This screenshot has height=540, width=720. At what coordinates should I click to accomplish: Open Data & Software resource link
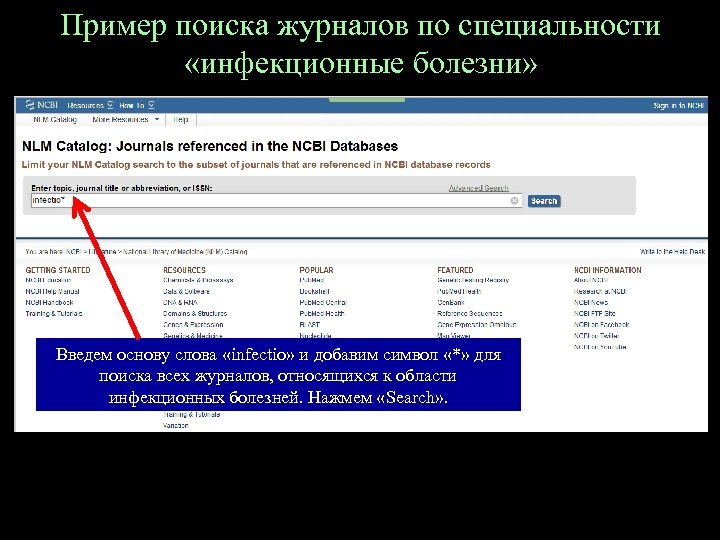point(186,292)
